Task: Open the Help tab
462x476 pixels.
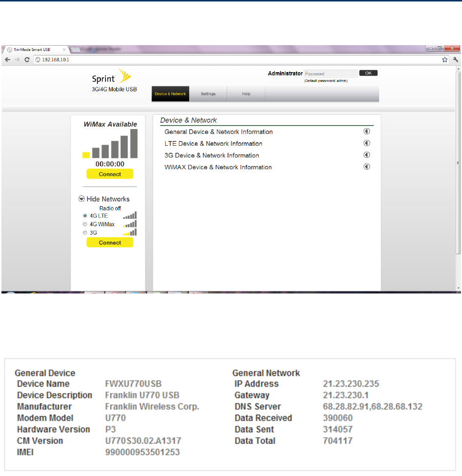Action: 246,94
